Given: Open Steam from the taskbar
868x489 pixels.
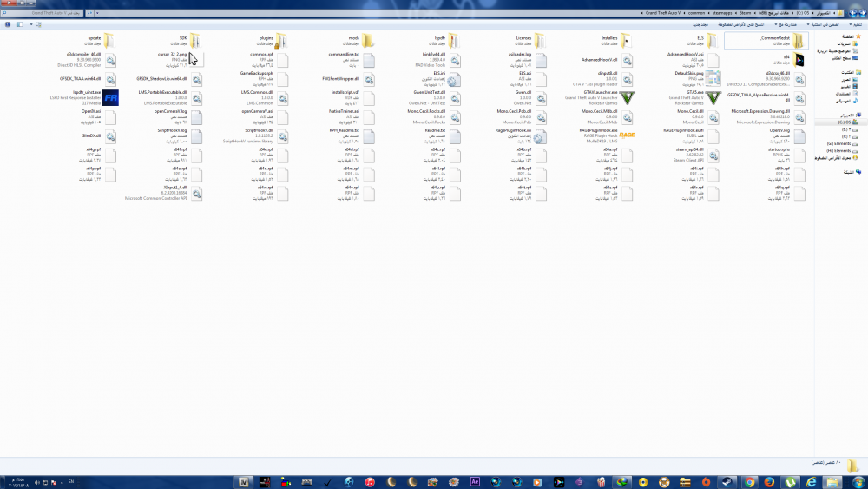Looking at the screenshot, I should (727, 482).
